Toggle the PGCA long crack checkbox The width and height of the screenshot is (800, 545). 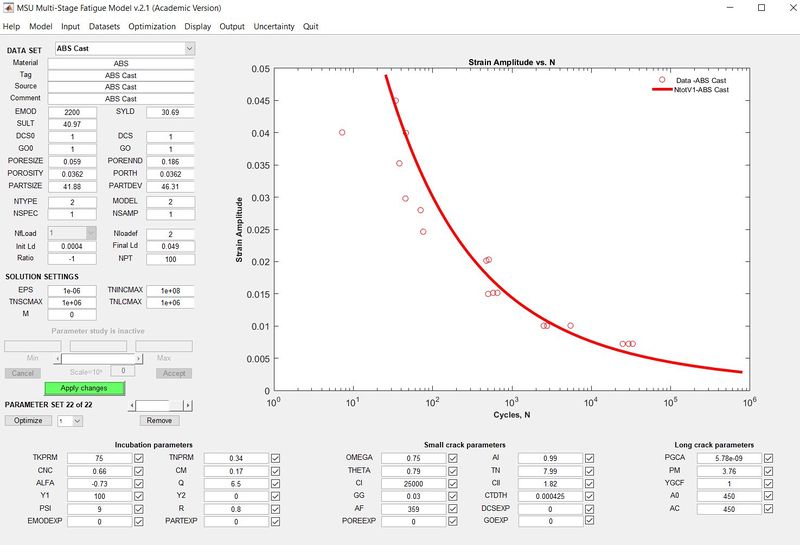[768, 458]
